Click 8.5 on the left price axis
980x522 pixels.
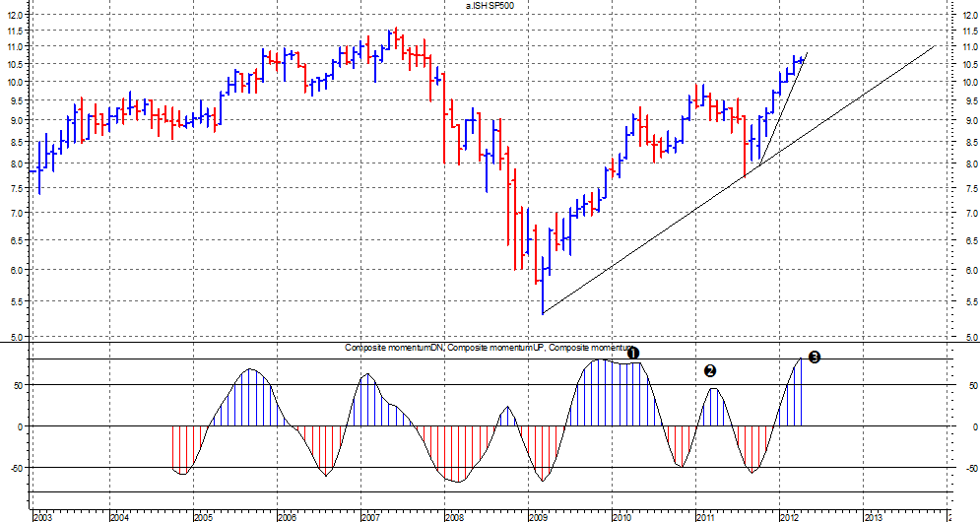[x=18, y=142]
